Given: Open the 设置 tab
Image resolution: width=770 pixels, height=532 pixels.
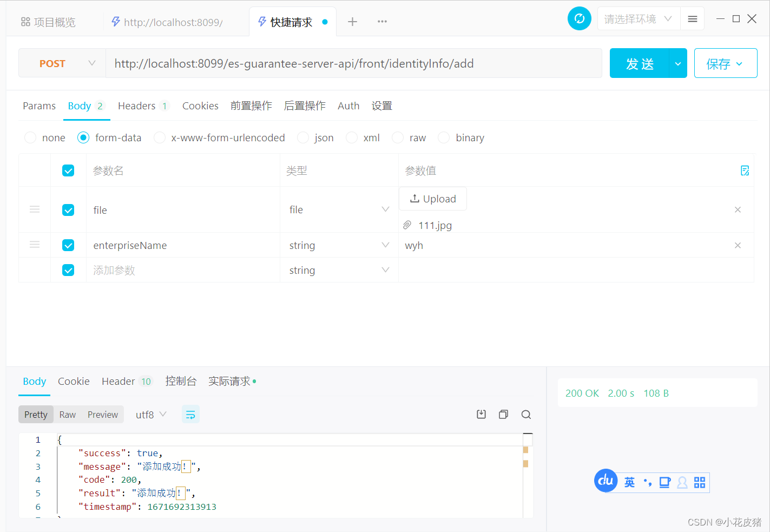Looking at the screenshot, I should 381,106.
